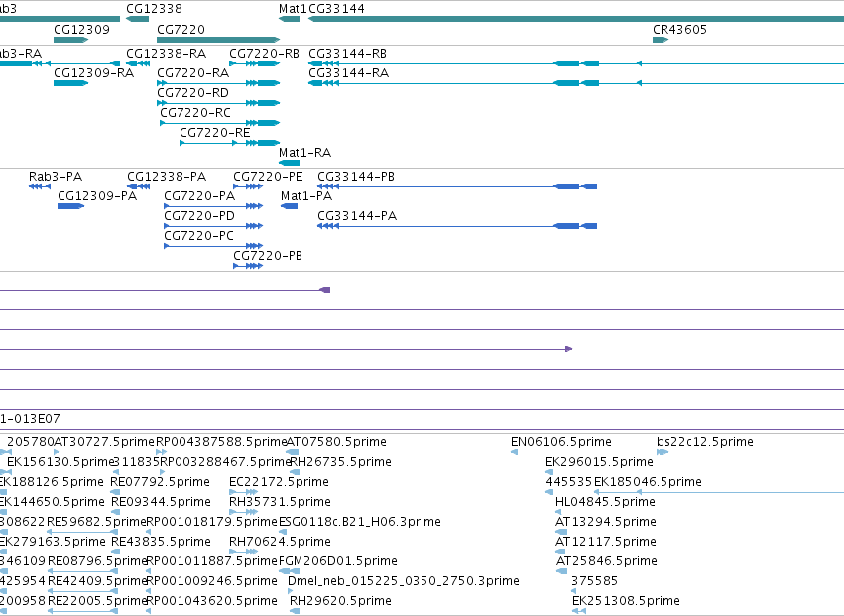The height and width of the screenshot is (616, 844).
Task: Click EST ESG0118c.B21_H06.3prime
Action: tap(360, 522)
